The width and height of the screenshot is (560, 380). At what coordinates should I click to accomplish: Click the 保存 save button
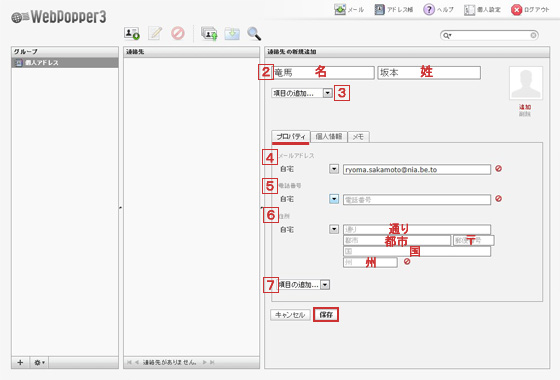pos(326,315)
